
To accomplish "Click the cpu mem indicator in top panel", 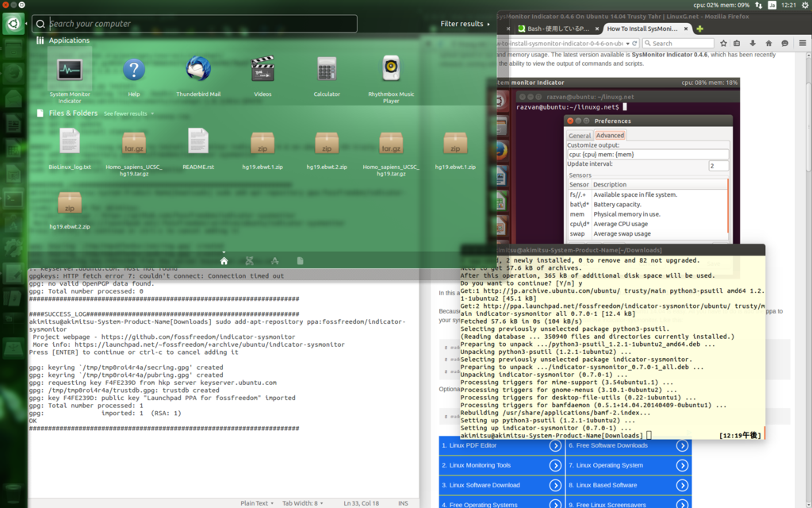I will point(722,6).
